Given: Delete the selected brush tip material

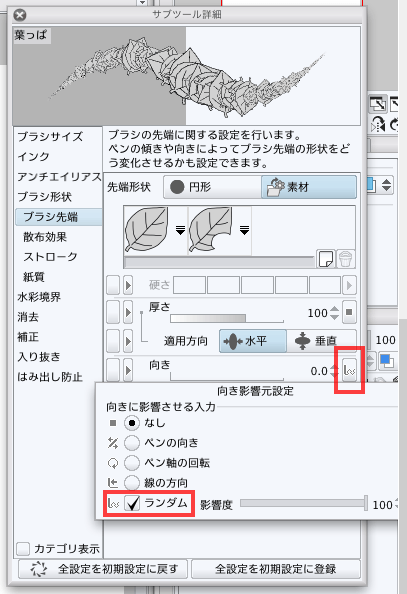Looking at the screenshot, I should pyautogui.click(x=345, y=259).
